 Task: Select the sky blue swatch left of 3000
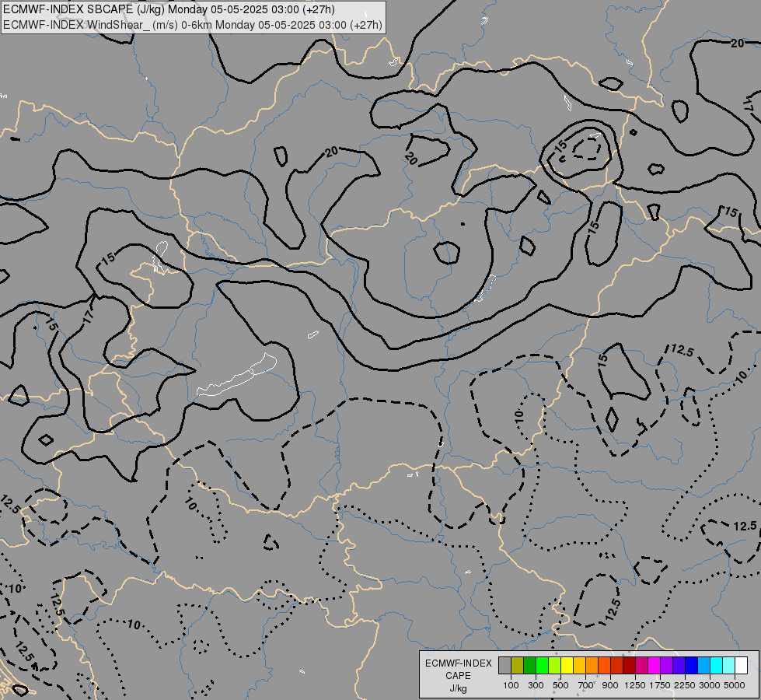tap(703, 666)
